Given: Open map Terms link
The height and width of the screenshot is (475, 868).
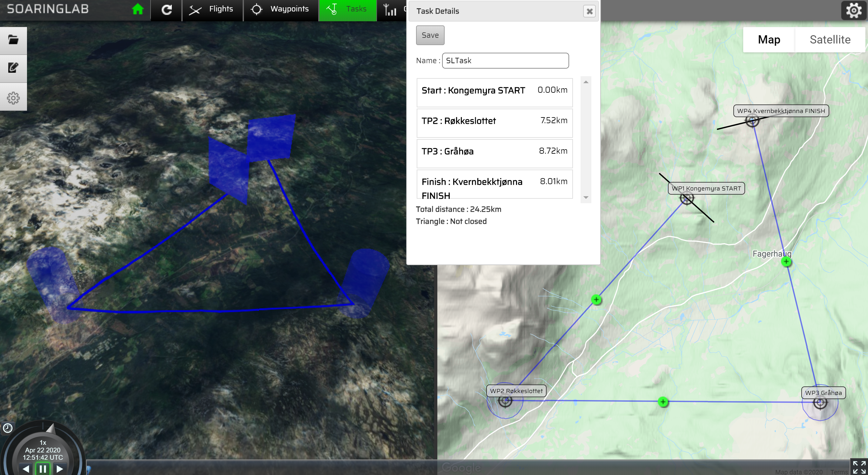Looking at the screenshot, I should click(x=839, y=472).
